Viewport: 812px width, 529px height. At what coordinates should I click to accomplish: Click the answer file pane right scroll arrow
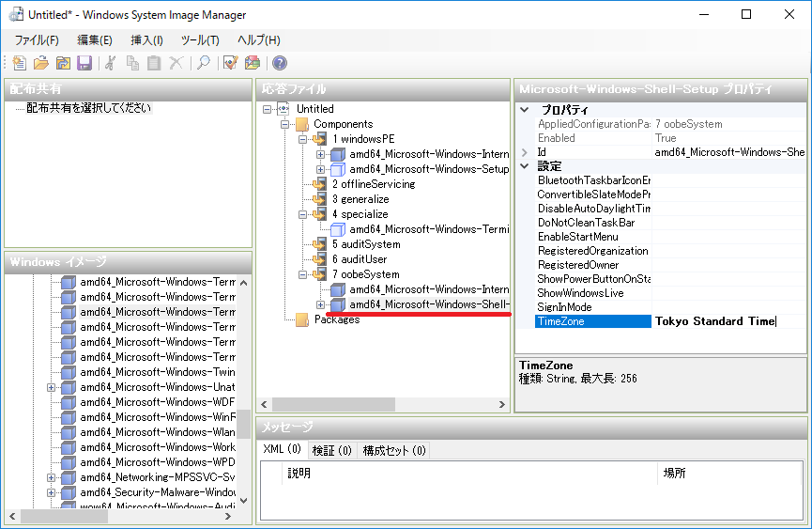502,404
